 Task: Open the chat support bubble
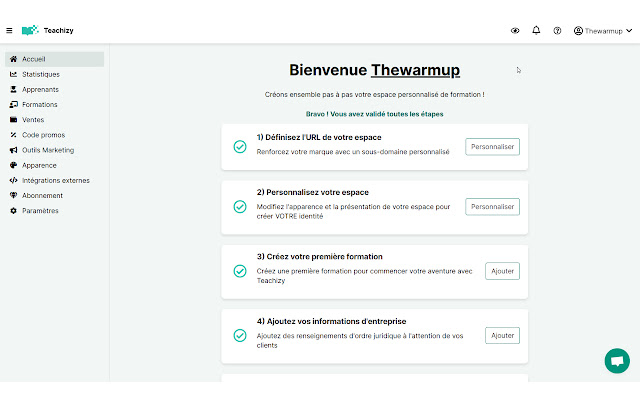pyautogui.click(x=617, y=361)
